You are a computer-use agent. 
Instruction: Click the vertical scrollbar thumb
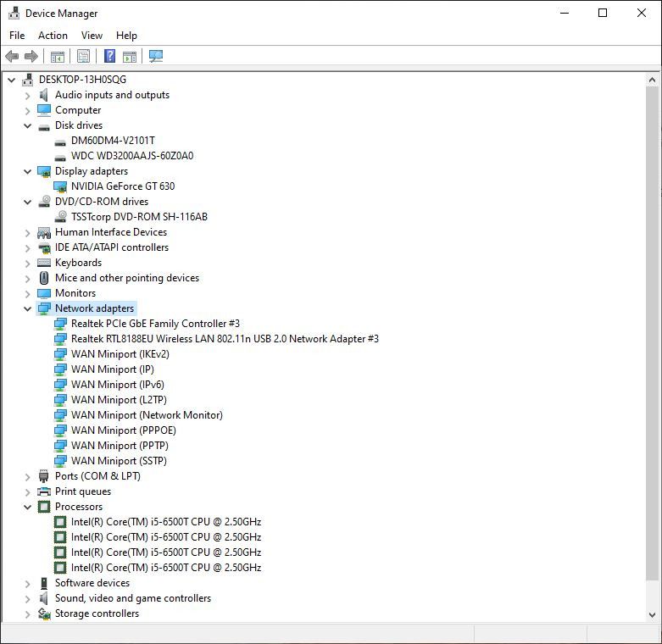pyautogui.click(x=653, y=333)
